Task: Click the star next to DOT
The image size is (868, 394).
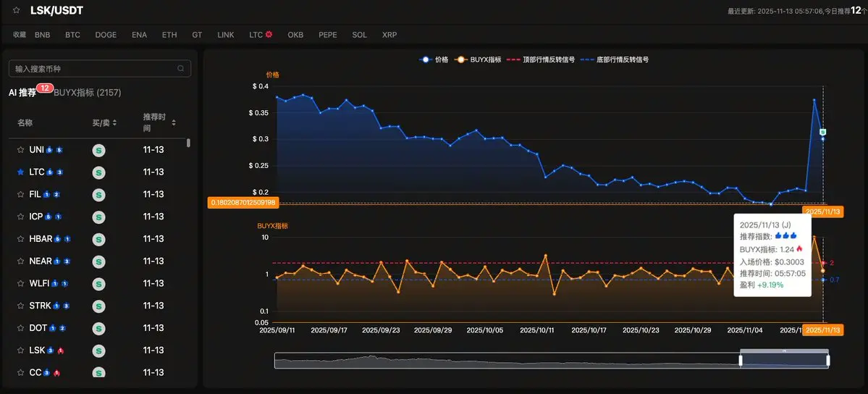Action: point(21,328)
